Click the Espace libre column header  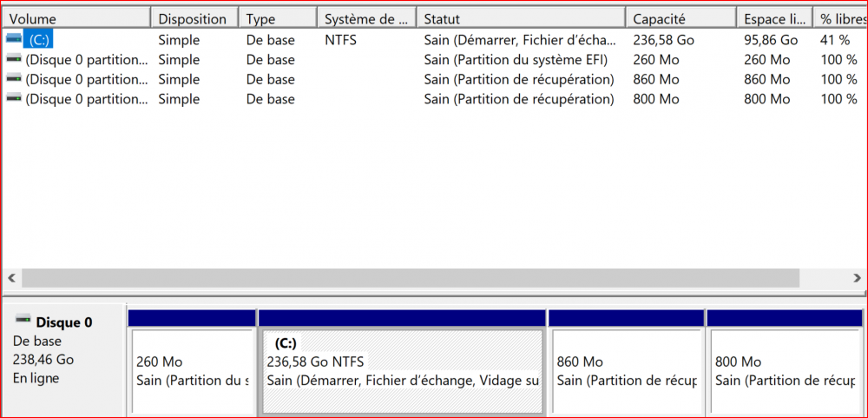tap(773, 18)
